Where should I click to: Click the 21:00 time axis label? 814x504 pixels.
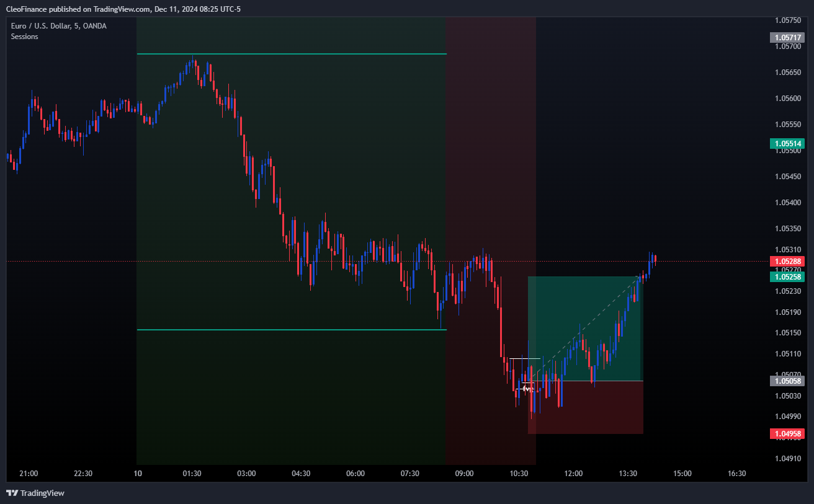[29, 474]
